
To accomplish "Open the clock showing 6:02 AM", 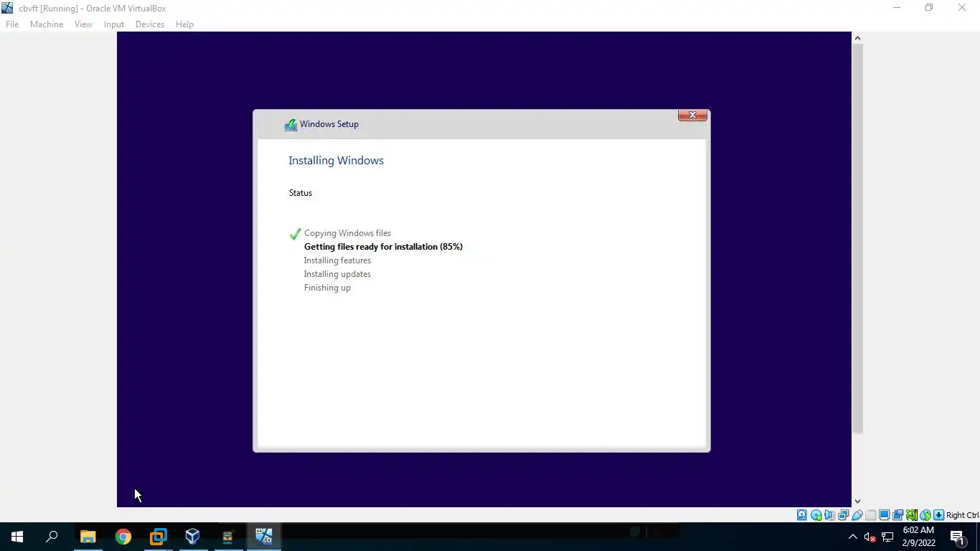I will pos(918,537).
